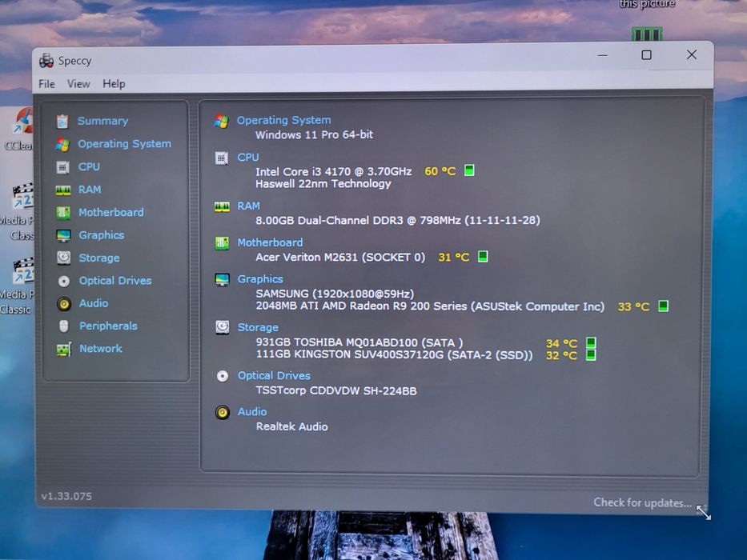
Task: Click the Audio speaker icon in sidebar
Action: pyautogui.click(x=64, y=303)
